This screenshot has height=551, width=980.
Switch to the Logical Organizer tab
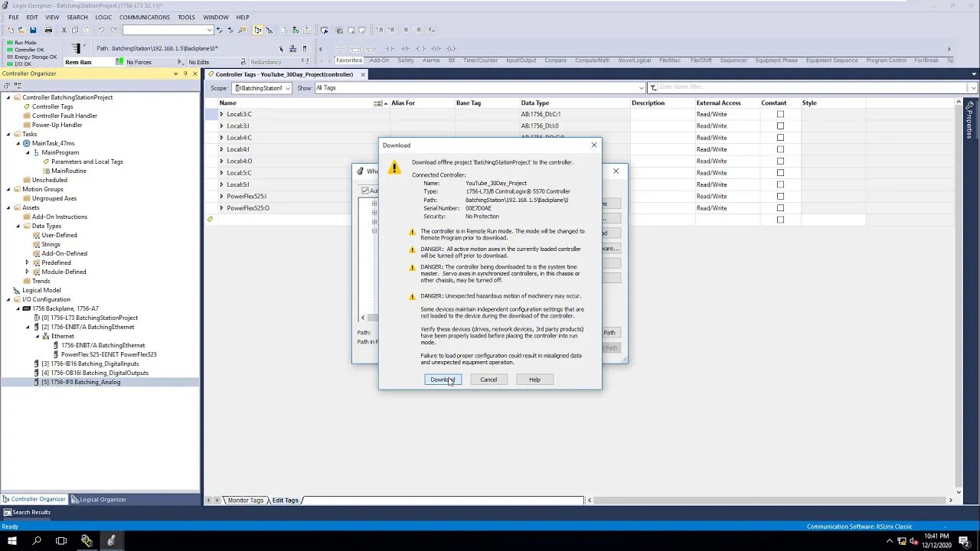[99, 500]
